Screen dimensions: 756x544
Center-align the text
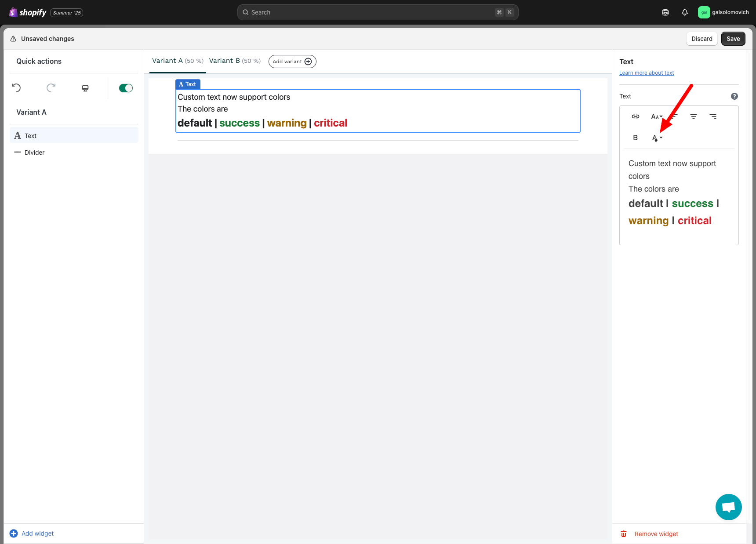click(694, 116)
